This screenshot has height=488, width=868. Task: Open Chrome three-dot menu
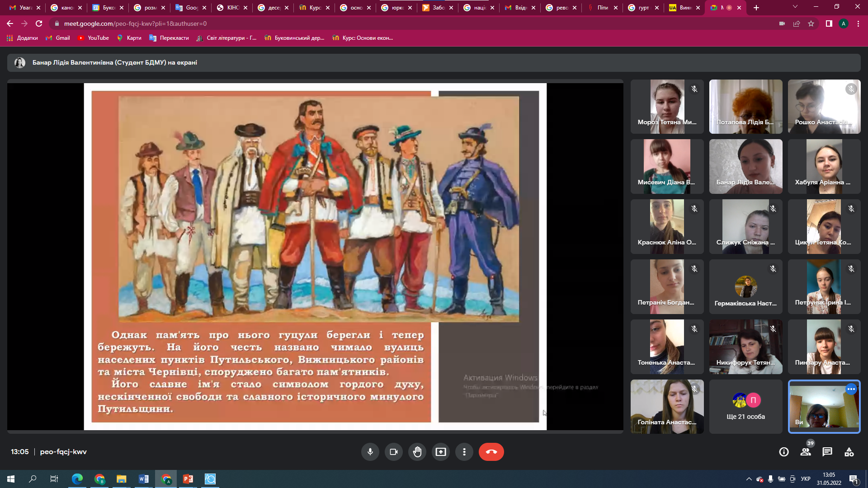(x=858, y=23)
